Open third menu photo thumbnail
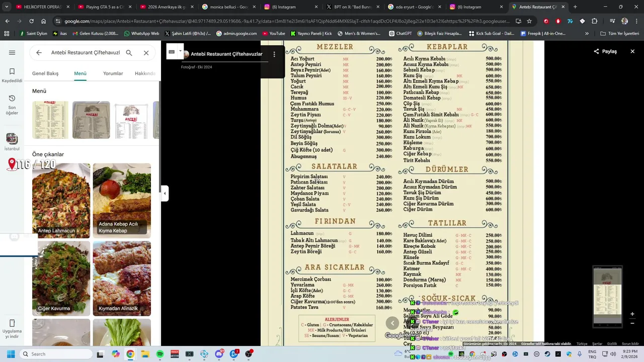 (131, 120)
